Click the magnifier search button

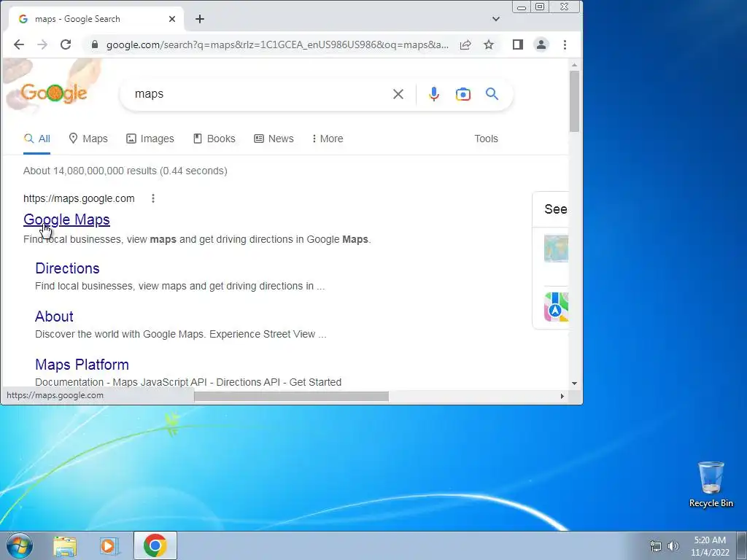(x=492, y=94)
